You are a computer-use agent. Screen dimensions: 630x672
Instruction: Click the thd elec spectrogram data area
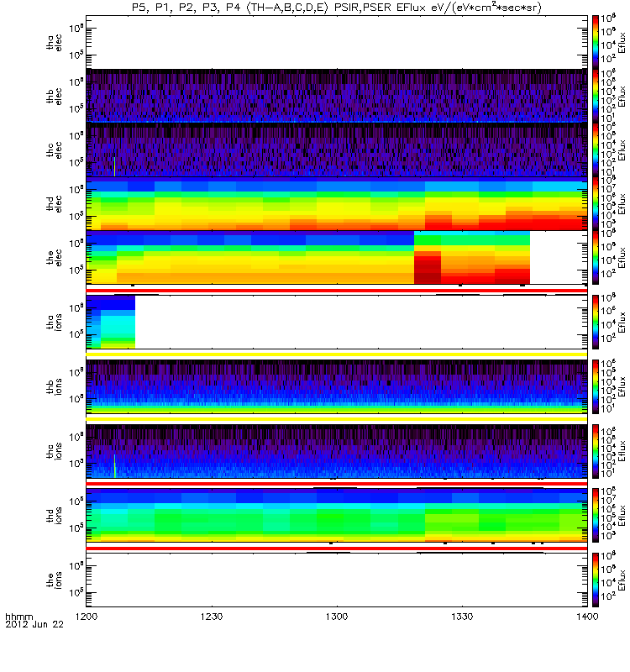pyautogui.click(x=337, y=203)
